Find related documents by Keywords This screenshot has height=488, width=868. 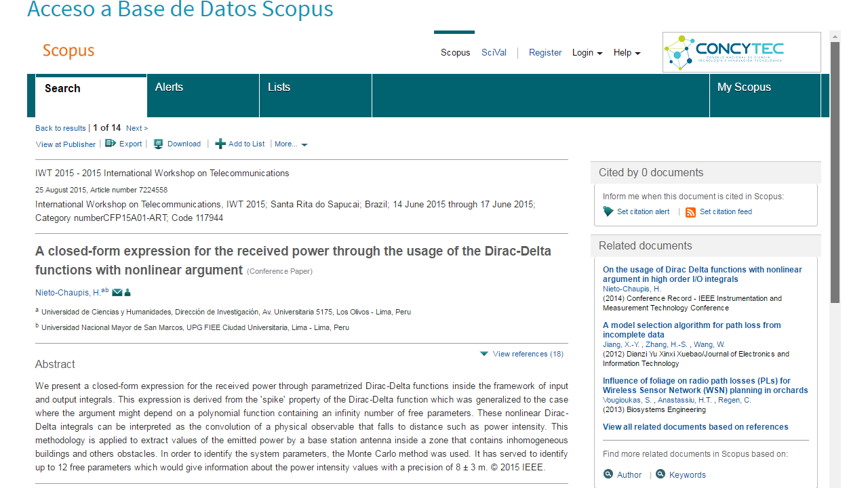point(688,475)
